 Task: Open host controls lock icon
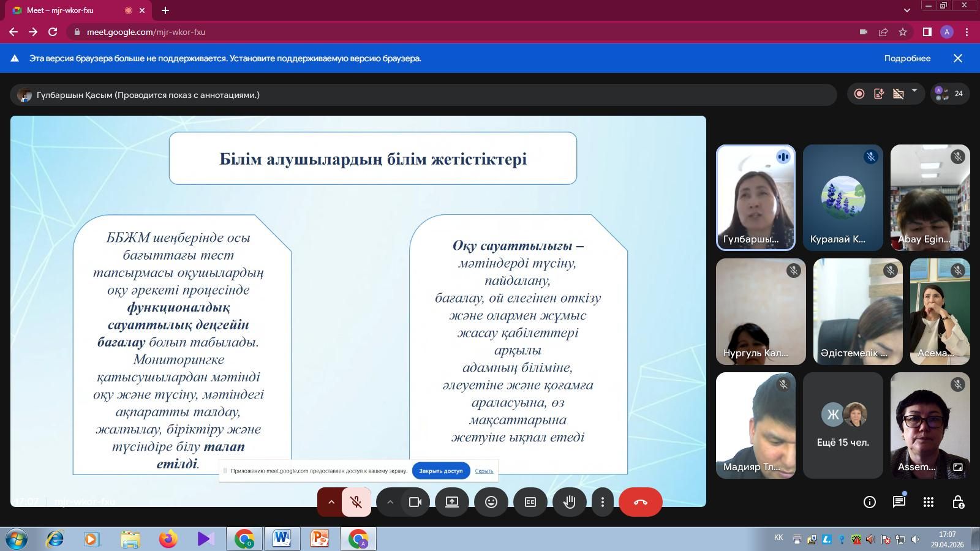tap(958, 502)
